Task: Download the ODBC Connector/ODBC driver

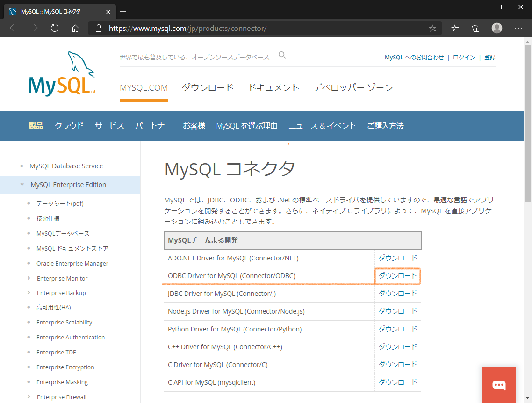Action: [398, 275]
